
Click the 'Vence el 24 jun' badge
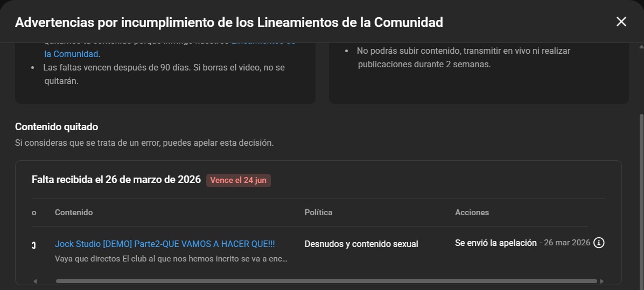coord(238,180)
